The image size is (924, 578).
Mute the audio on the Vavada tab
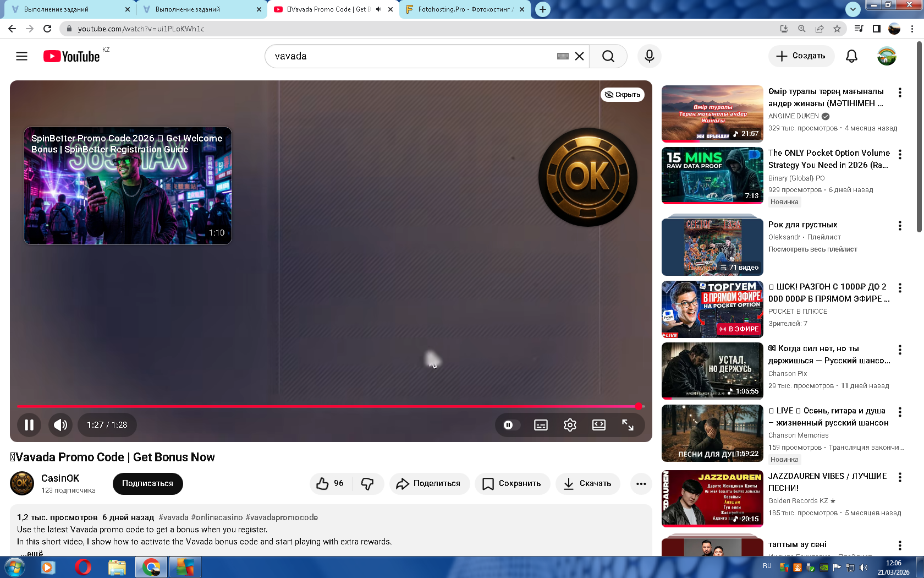pyautogui.click(x=378, y=9)
